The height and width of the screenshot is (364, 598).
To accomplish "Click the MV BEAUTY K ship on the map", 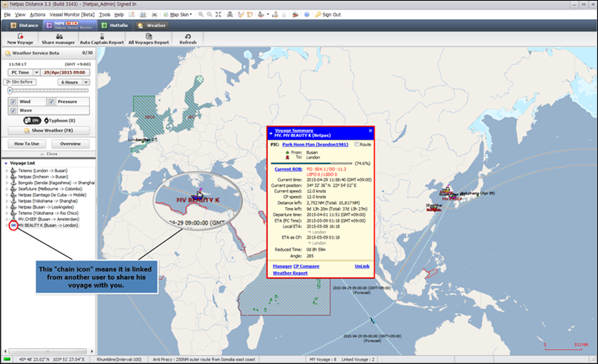I will click(198, 195).
